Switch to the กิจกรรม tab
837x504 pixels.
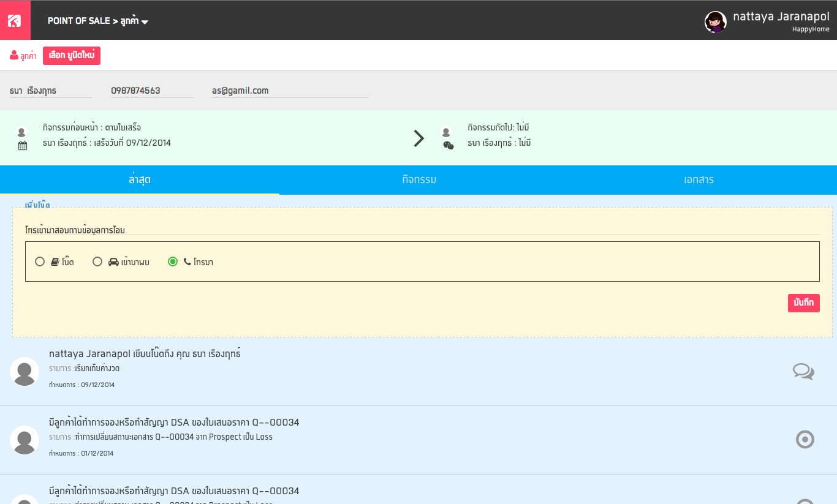[x=419, y=180]
